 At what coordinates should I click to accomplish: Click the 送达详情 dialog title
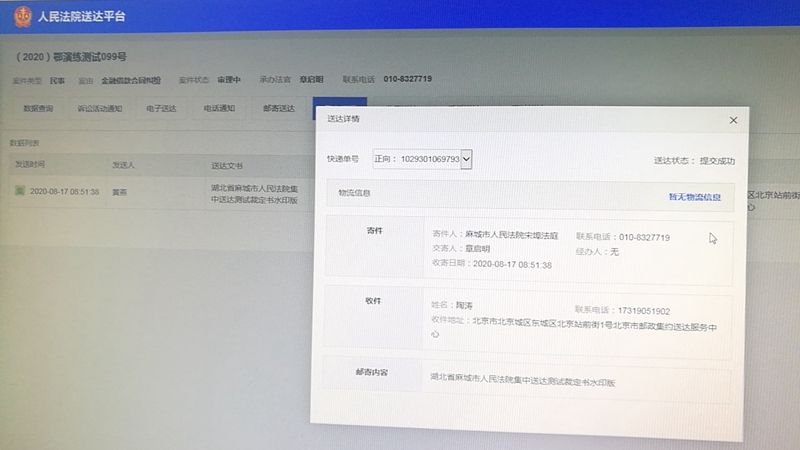pos(343,119)
